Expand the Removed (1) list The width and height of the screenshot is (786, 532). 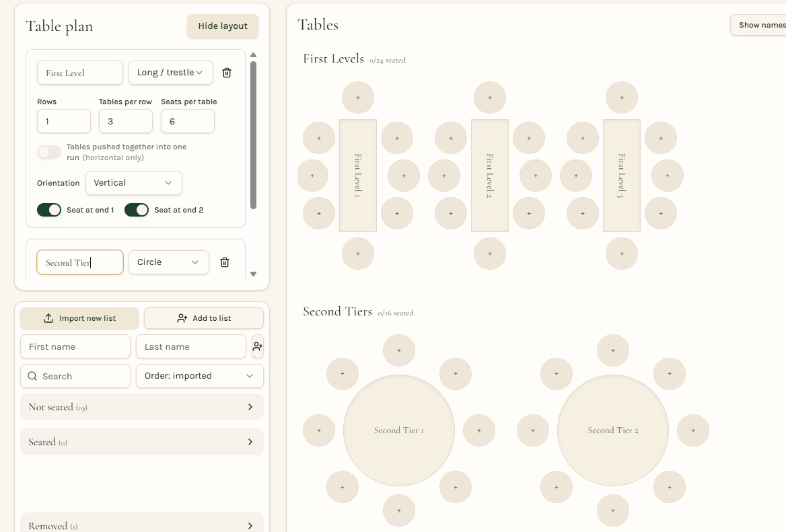142,523
